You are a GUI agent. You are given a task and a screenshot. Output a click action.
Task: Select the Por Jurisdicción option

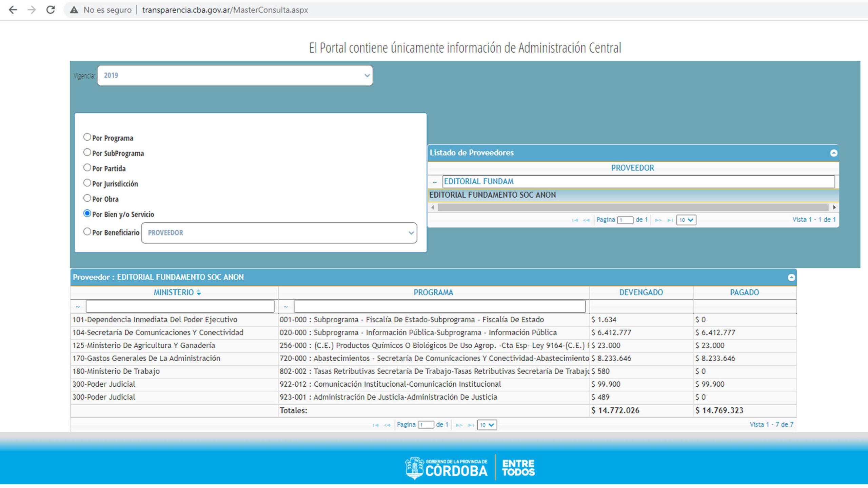pos(87,183)
